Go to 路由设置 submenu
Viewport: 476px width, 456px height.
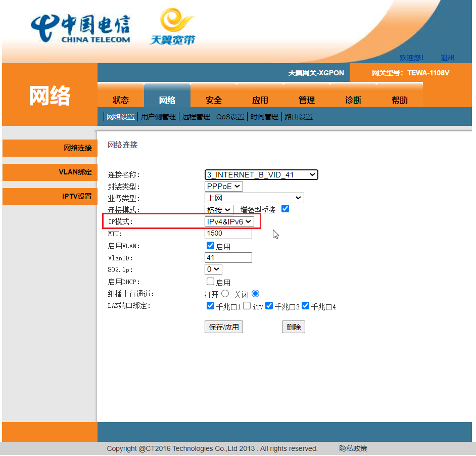click(x=299, y=117)
